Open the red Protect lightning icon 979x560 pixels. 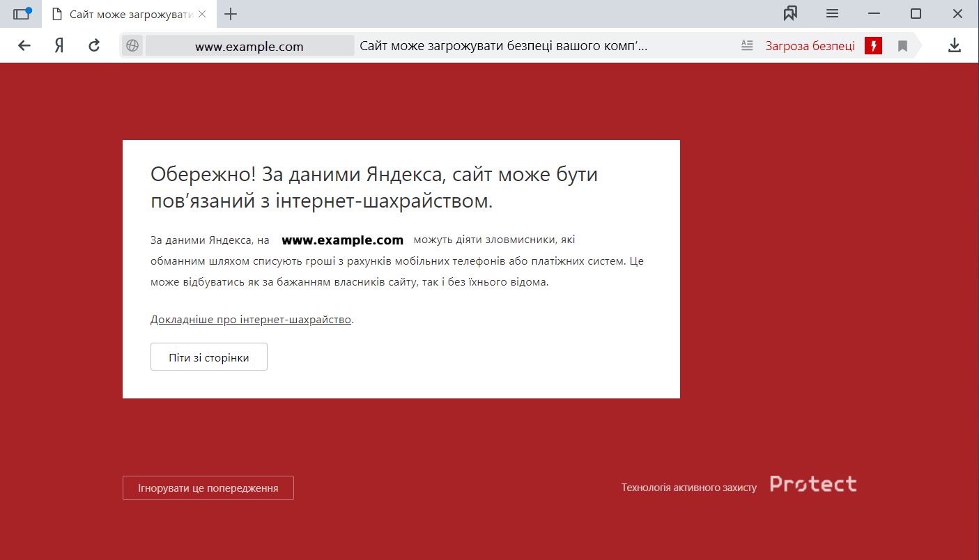coord(873,46)
